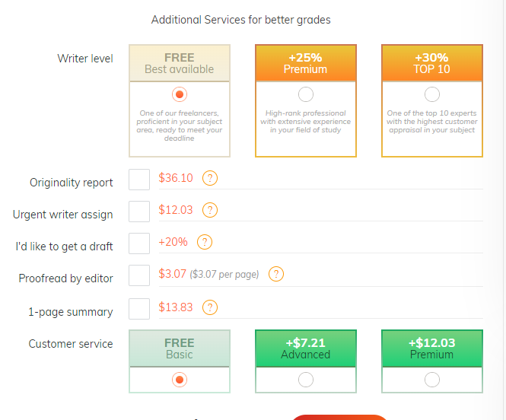Open help icon for 1-page summary
506x420 pixels.
click(x=210, y=307)
